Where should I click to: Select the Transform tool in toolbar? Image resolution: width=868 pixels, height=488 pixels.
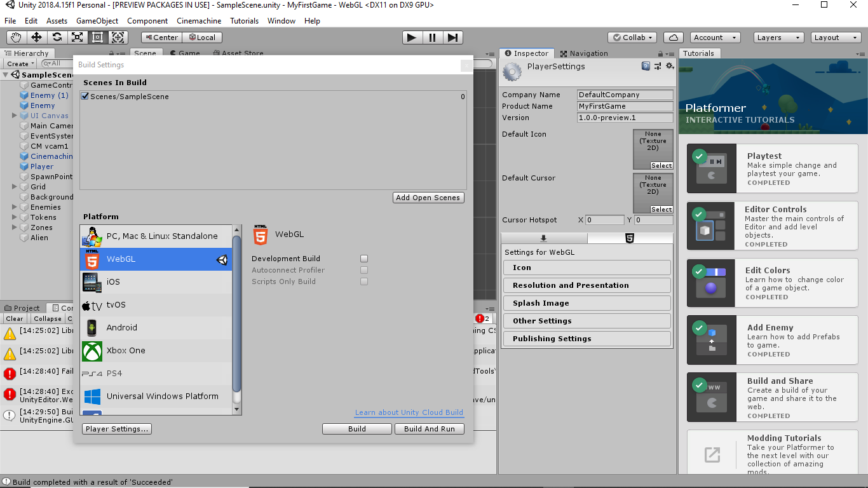(x=118, y=37)
